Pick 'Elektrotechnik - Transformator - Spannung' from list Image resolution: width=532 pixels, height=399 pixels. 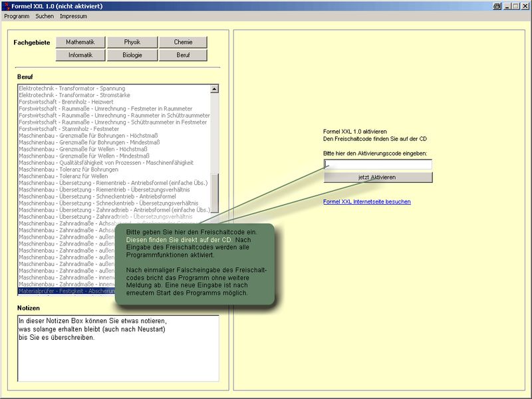tap(72, 88)
